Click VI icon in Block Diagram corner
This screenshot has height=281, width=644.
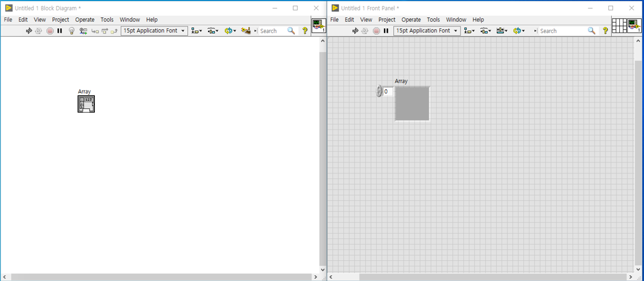click(x=319, y=25)
